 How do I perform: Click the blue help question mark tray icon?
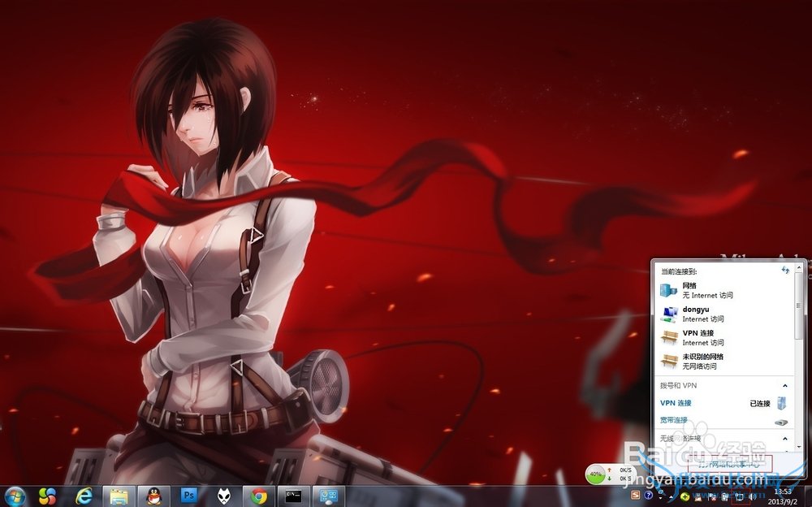click(x=648, y=495)
